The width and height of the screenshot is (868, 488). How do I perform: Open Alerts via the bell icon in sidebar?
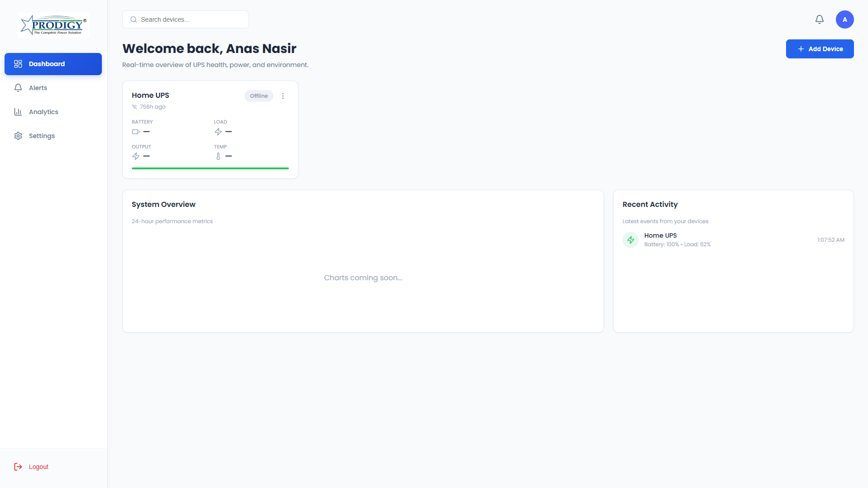[x=18, y=88]
